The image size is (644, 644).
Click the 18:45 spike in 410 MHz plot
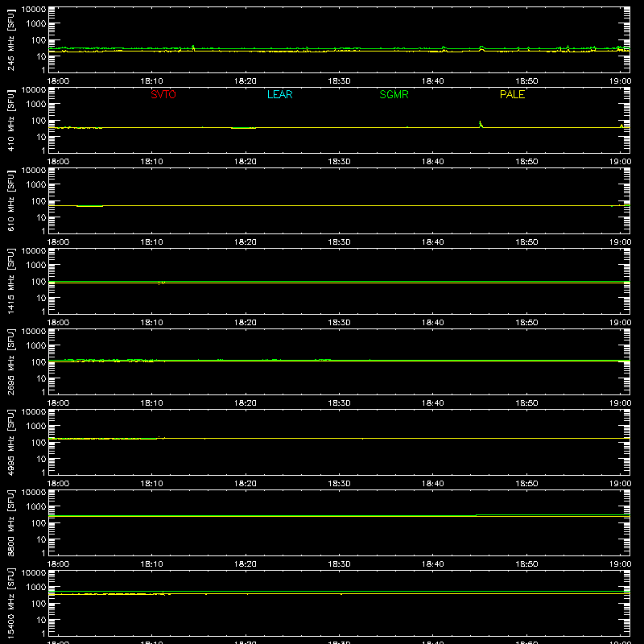(x=481, y=124)
